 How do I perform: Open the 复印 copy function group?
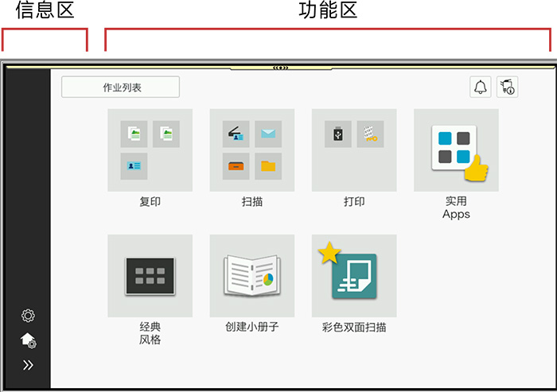pos(150,150)
